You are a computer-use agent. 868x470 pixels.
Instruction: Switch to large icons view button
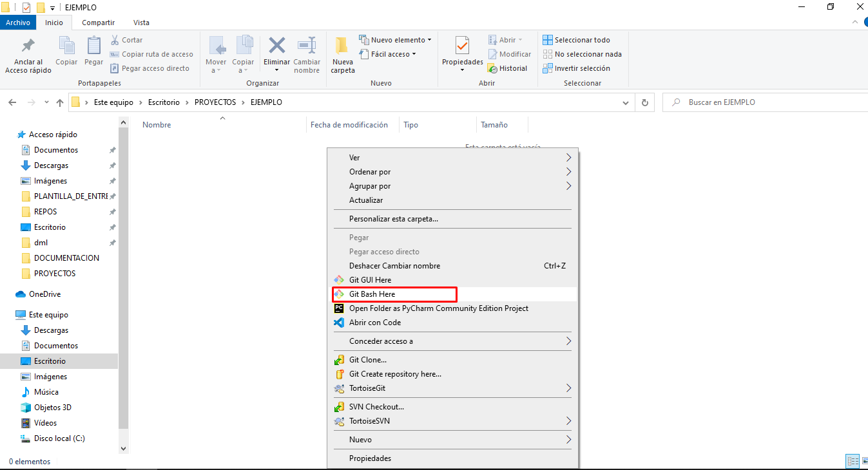(865, 461)
